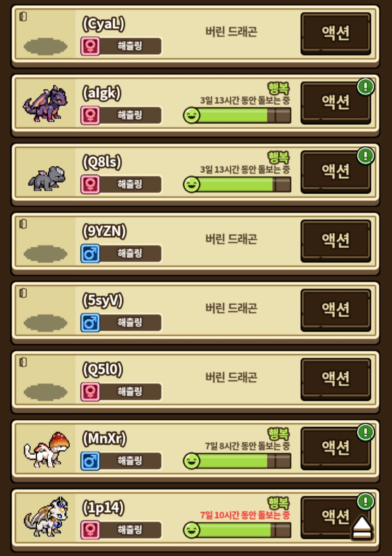Tap the small door icon on CyaL's card

(x=23, y=16)
